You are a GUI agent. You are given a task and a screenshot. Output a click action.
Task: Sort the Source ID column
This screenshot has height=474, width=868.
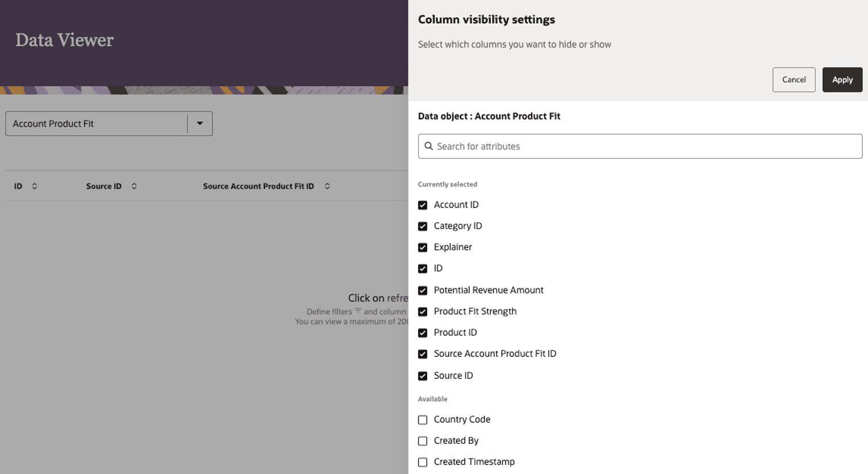pos(134,186)
